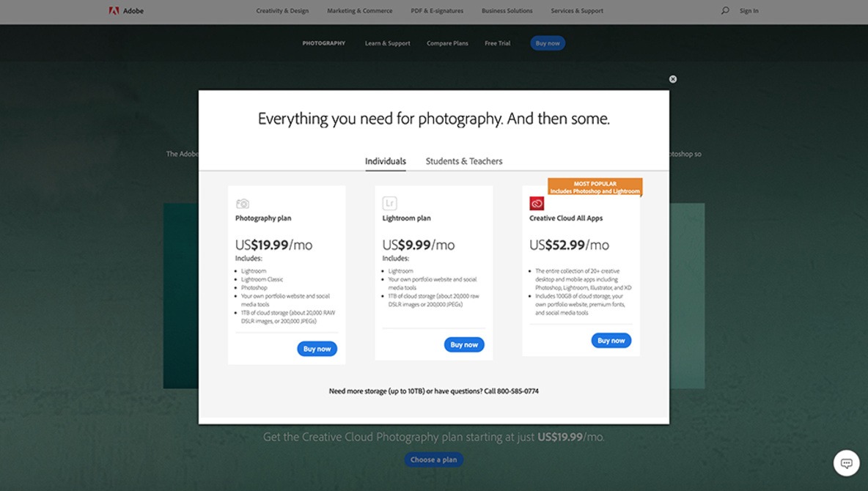Open Learn & Support link
Image resolution: width=868 pixels, height=491 pixels.
click(x=388, y=43)
